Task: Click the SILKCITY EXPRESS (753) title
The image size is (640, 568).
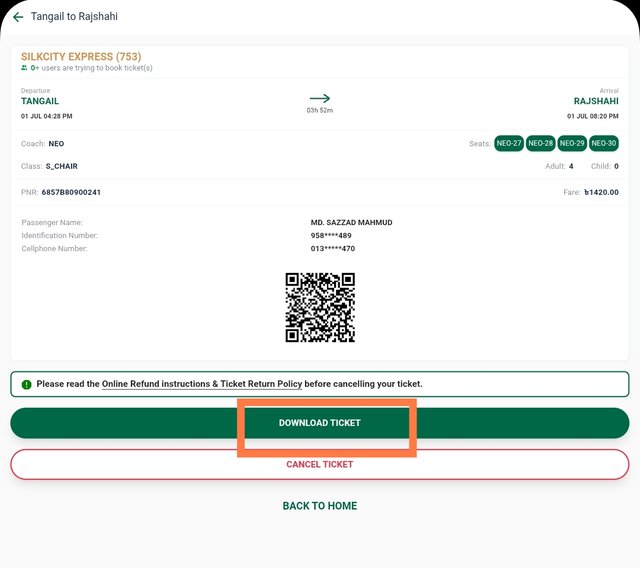Action: tap(81, 56)
